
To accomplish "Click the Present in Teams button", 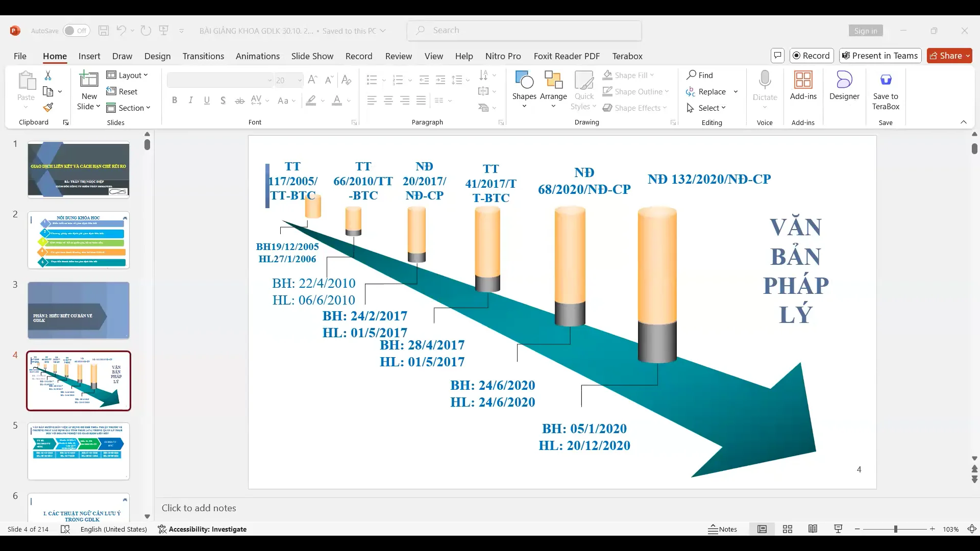I will [880, 56].
